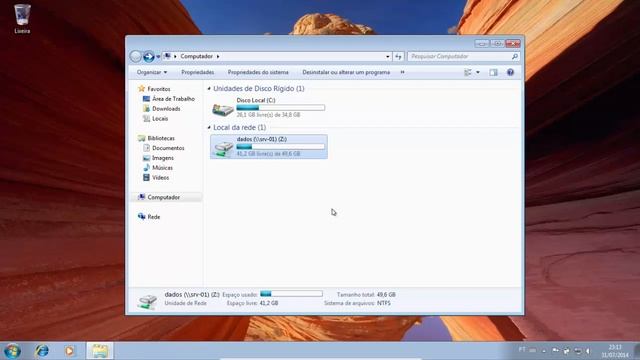
Task: Open Locais in the navigation pane
Action: pos(160,118)
